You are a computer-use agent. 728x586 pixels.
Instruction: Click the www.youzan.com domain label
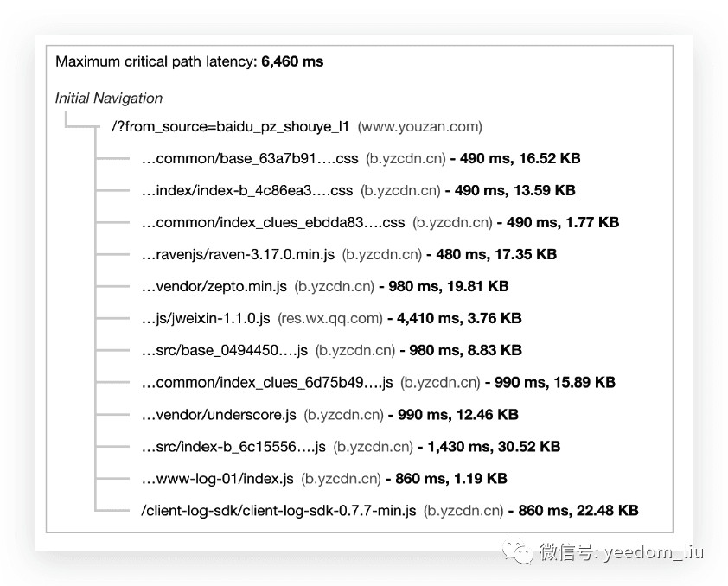[419, 127]
